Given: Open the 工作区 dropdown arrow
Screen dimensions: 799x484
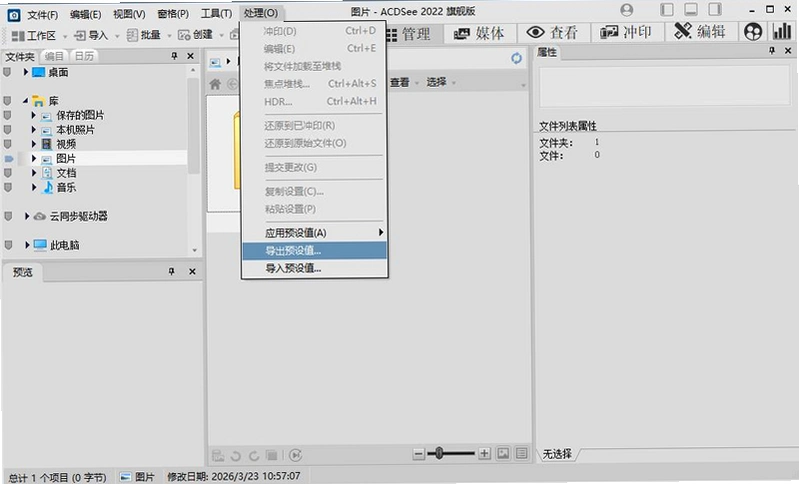Looking at the screenshot, I should point(65,36).
